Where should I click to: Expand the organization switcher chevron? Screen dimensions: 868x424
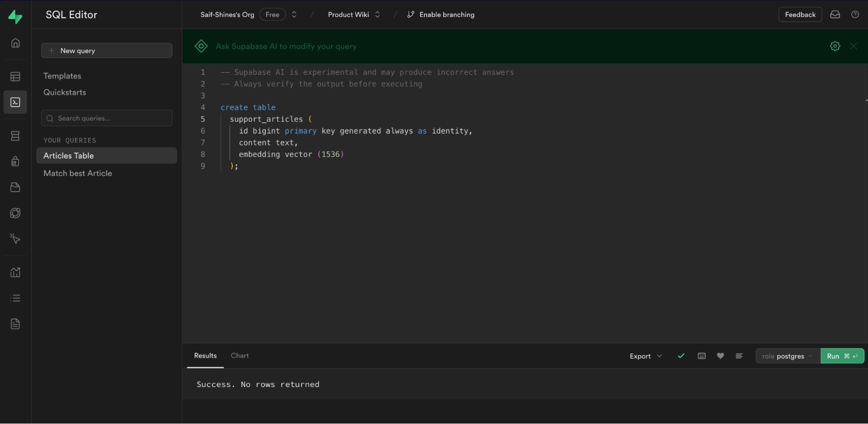294,14
